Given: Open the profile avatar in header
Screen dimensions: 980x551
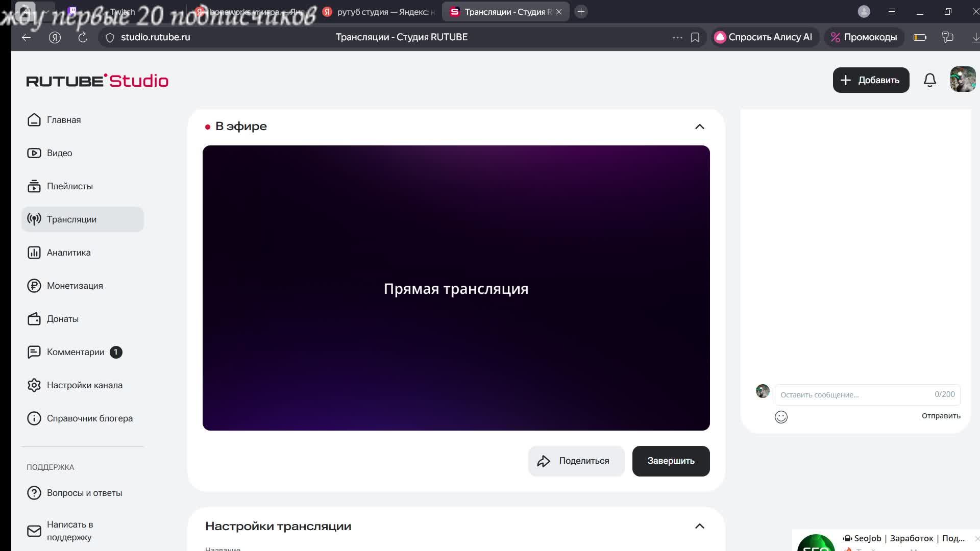Looking at the screenshot, I should (x=962, y=80).
